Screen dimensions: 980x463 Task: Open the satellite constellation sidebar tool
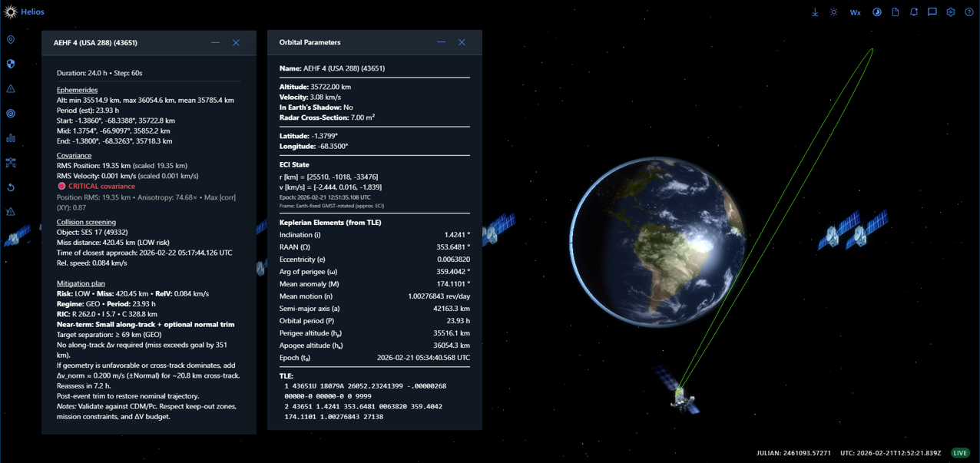click(11, 163)
